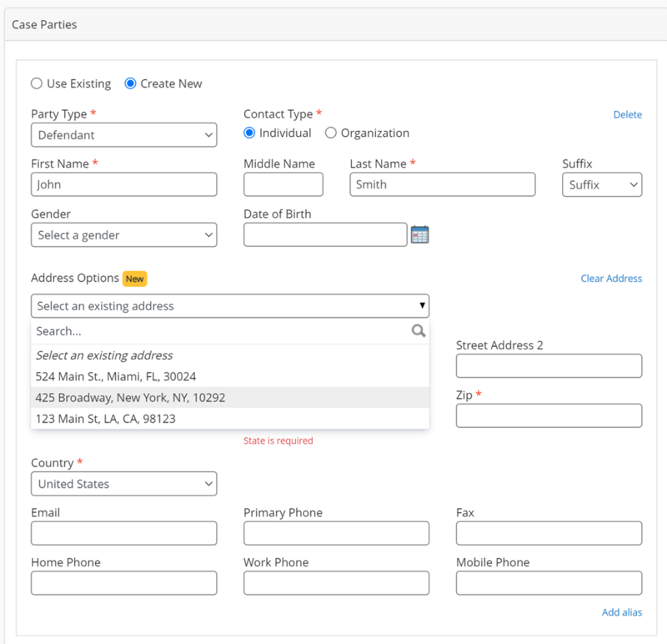Open the Party Type dropdown

[123, 135]
